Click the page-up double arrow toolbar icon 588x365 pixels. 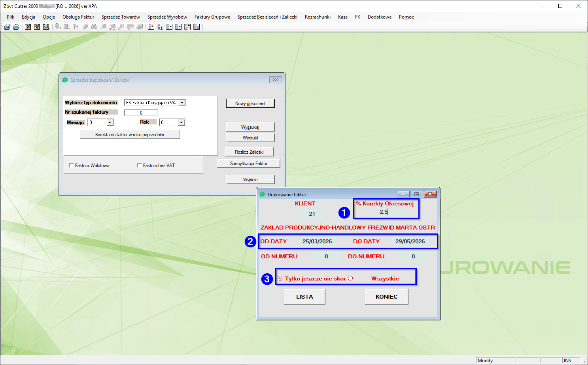point(160,27)
